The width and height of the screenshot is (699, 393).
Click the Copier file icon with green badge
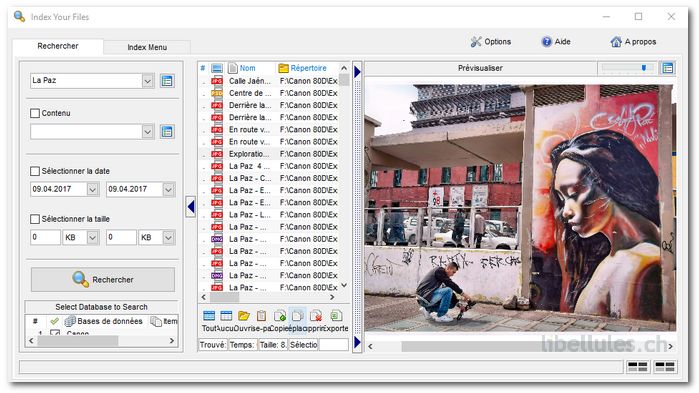point(280,316)
